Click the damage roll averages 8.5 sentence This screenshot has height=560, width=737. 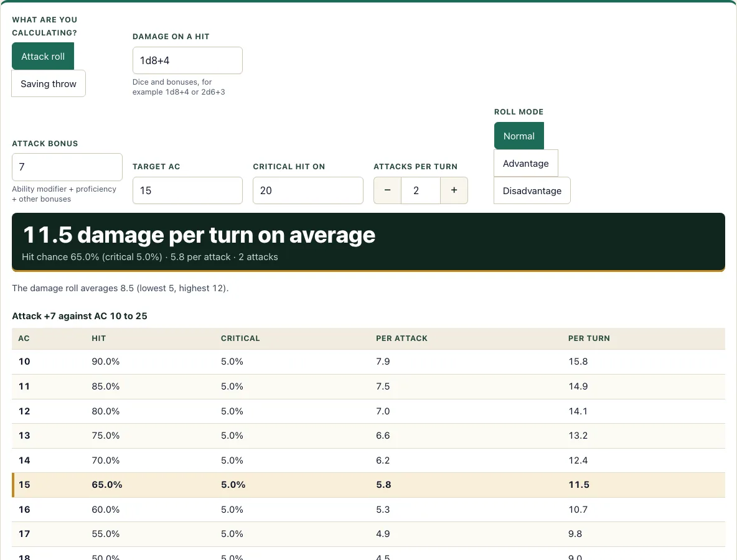(120, 288)
